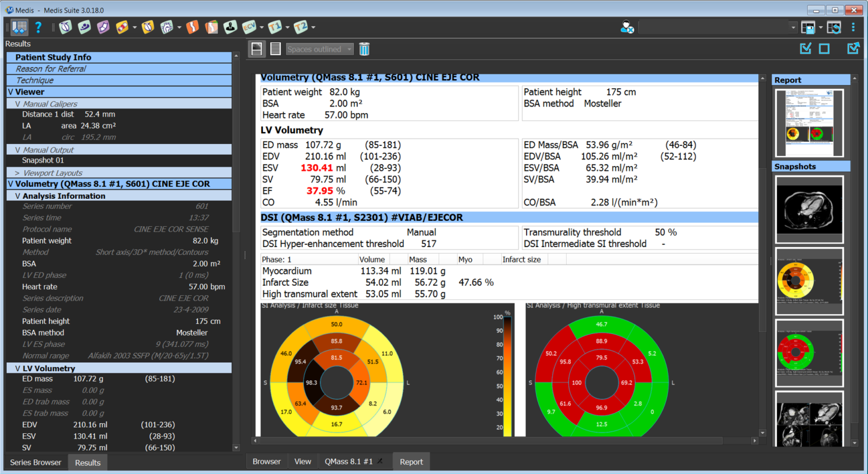Image resolution: width=868 pixels, height=474 pixels.
Task: Click the empty uncheck-all box icon
Action: [824, 49]
